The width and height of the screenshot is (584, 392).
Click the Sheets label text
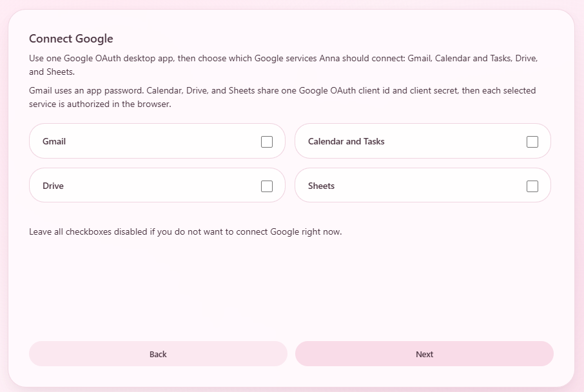[321, 186]
